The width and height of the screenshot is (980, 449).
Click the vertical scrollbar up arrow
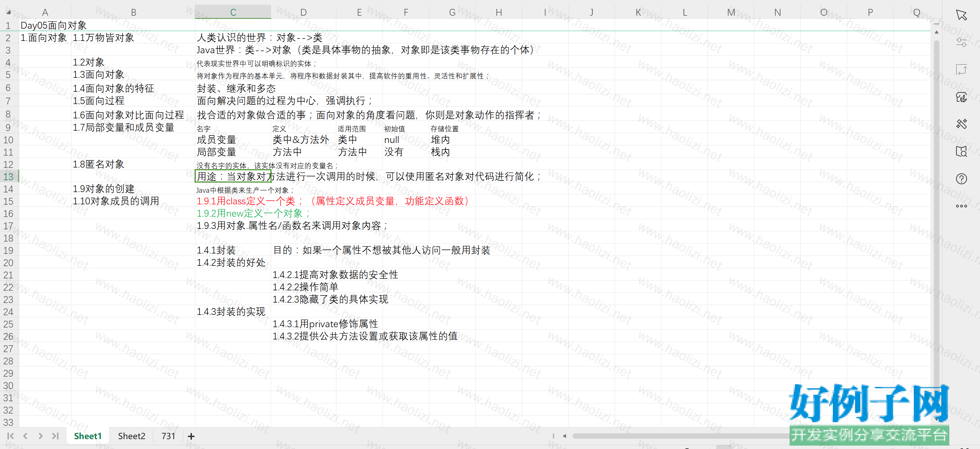(x=936, y=32)
